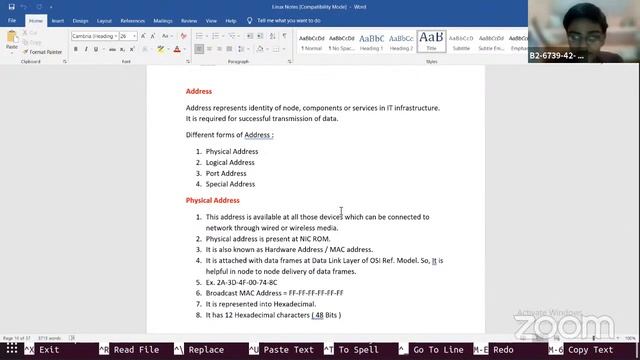Click the Undo arrow in quick access toolbar
640x360 pixels.
pos(24,7)
